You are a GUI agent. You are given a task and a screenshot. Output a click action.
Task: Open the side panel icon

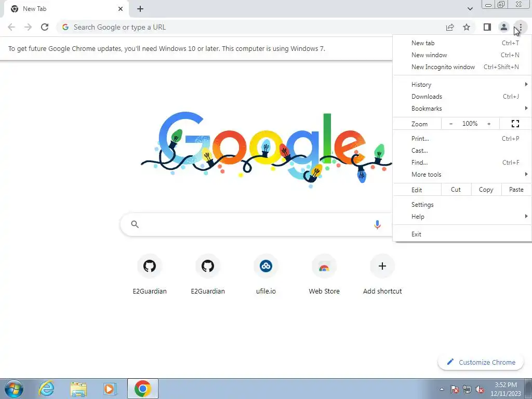pos(487,27)
